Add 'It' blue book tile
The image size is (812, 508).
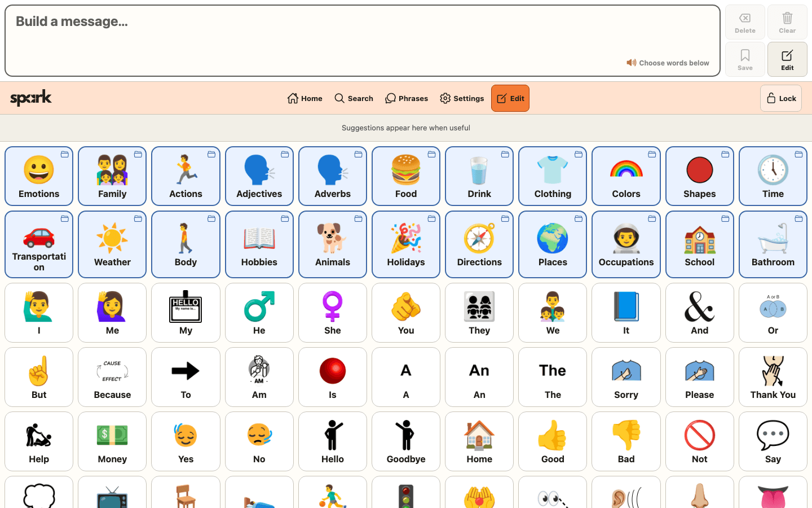(x=626, y=313)
